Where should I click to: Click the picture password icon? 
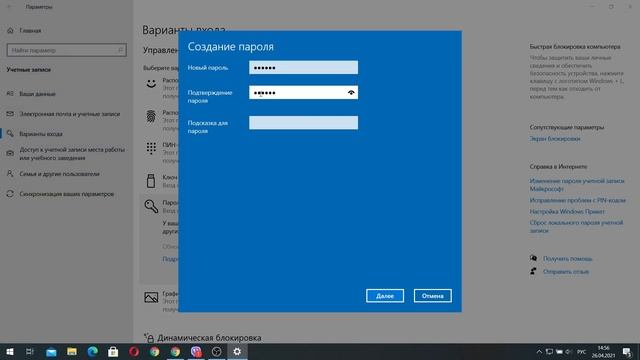point(151,297)
